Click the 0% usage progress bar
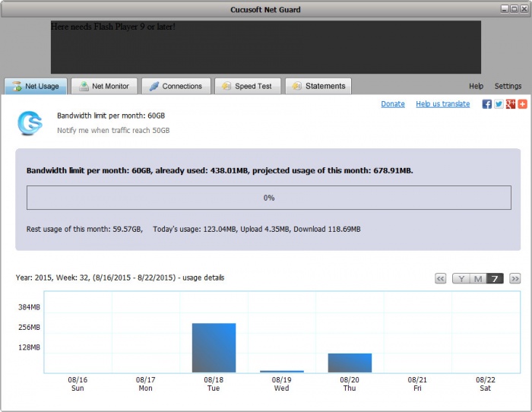532x412 pixels. click(269, 198)
